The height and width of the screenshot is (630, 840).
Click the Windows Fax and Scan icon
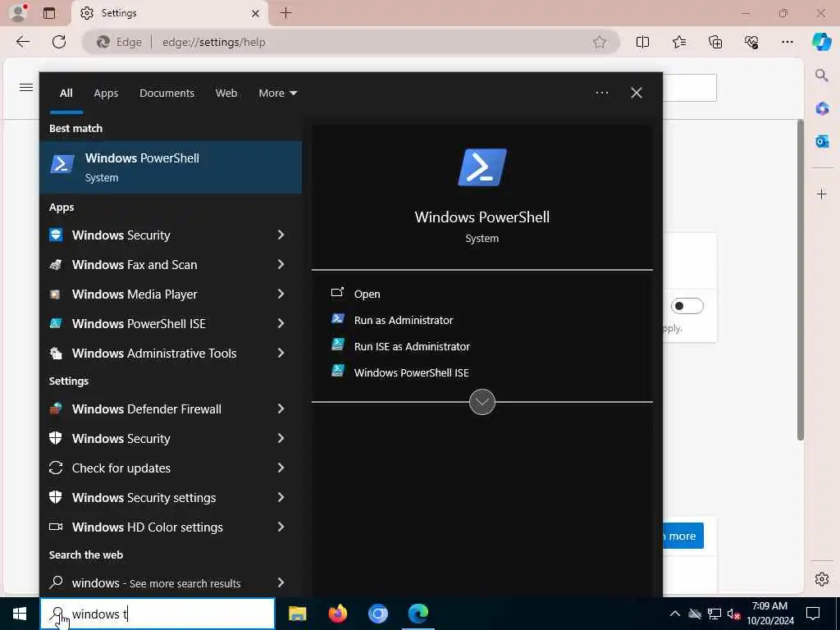coord(56,265)
